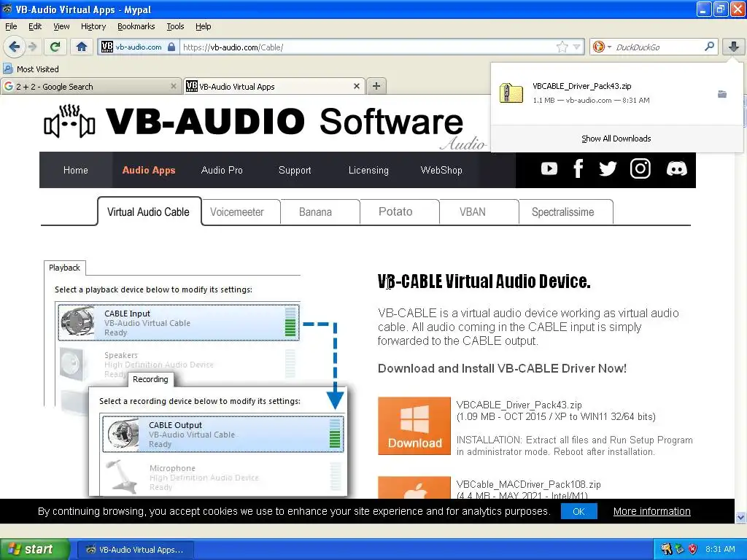The height and width of the screenshot is (560, 747).
Task: Click VB-Audio Virtual Apps taskbar button
Action: [x=135, y=550]
